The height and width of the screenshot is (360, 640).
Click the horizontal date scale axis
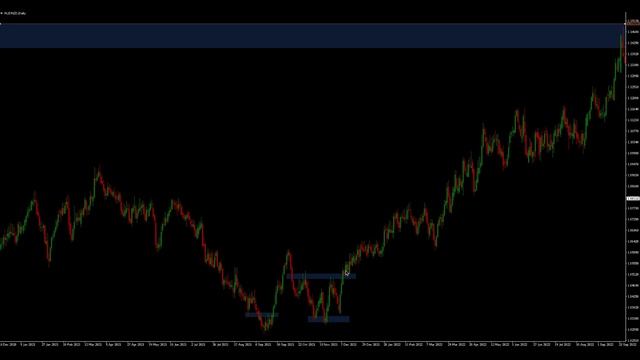point(312,344)
